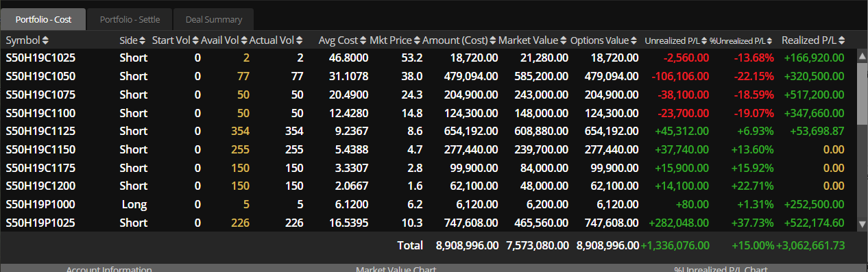Image resolution: width=868 pixels, height=272 pixels.
Task: Sort by Actual Vol column arrows
Action: (x=299, y=40)
